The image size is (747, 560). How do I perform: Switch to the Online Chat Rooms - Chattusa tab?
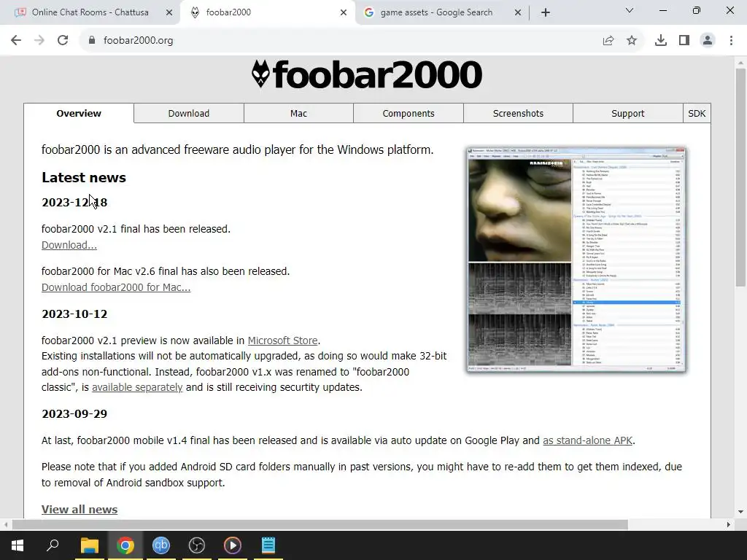click(x=90, y=12)
